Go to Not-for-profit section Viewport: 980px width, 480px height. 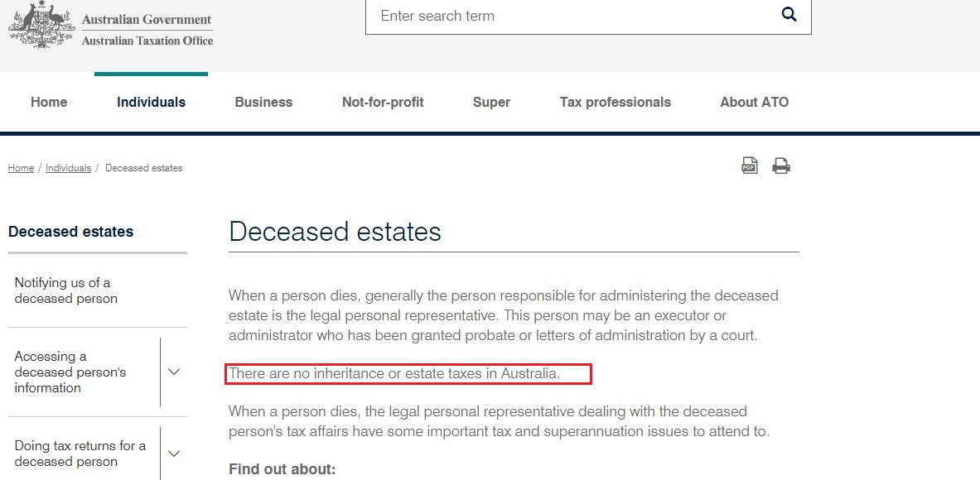point(383,103)
